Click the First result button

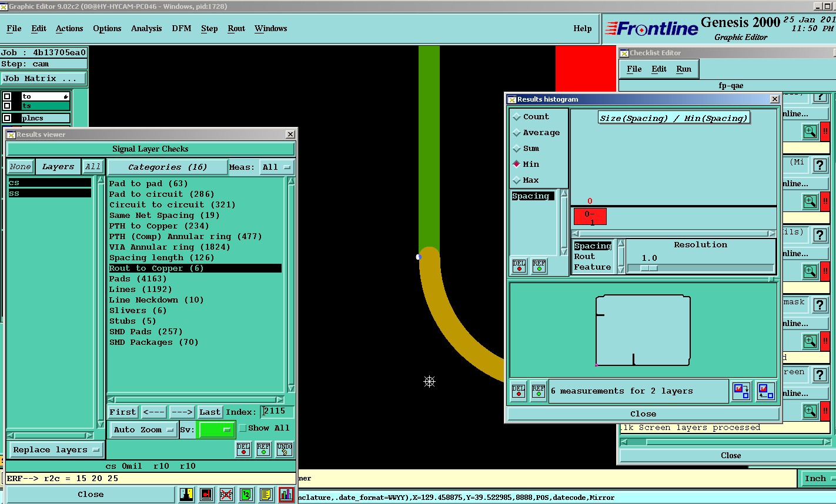tap(123, 412)
